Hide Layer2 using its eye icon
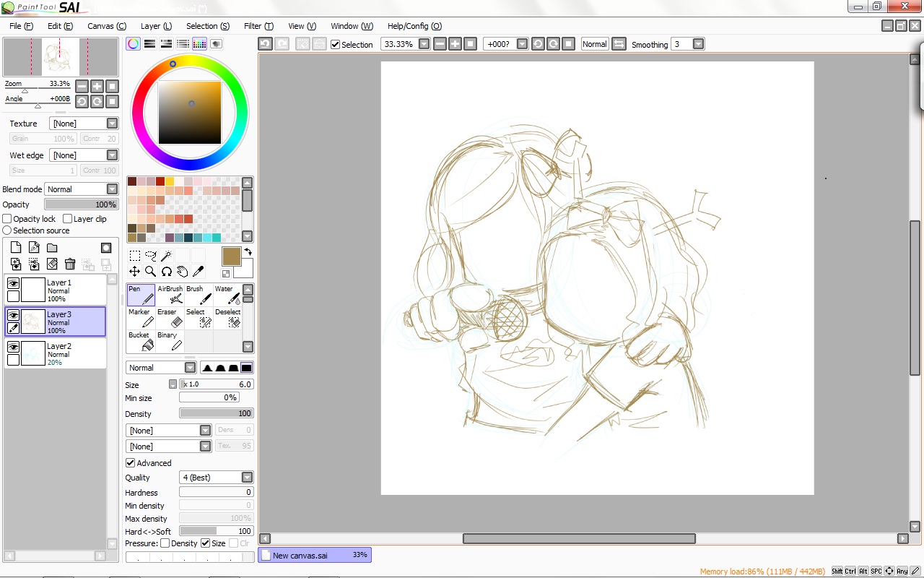Image resolution: width=924 pixels, height=578 pixels. (x=13, y=348)
